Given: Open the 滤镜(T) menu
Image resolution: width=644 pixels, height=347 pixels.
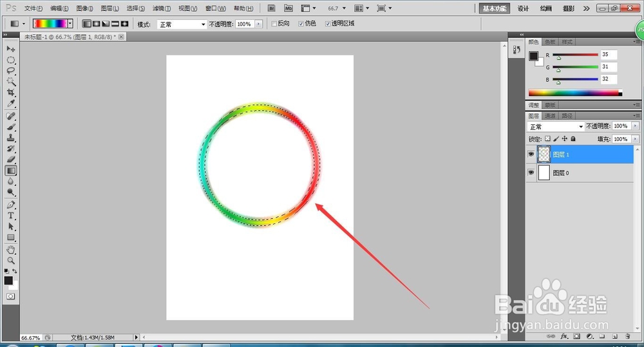Looking at the screenshot, I should pos(162,8).
